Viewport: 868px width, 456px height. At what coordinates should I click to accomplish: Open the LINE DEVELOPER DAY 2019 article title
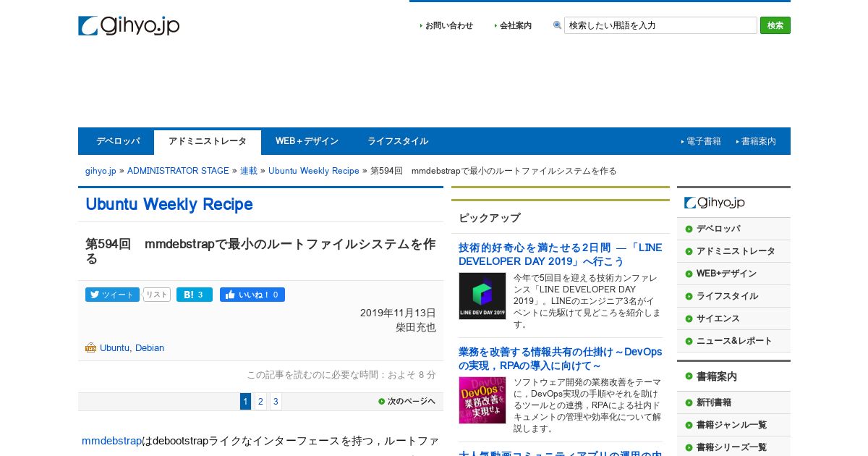coord(560,254)
